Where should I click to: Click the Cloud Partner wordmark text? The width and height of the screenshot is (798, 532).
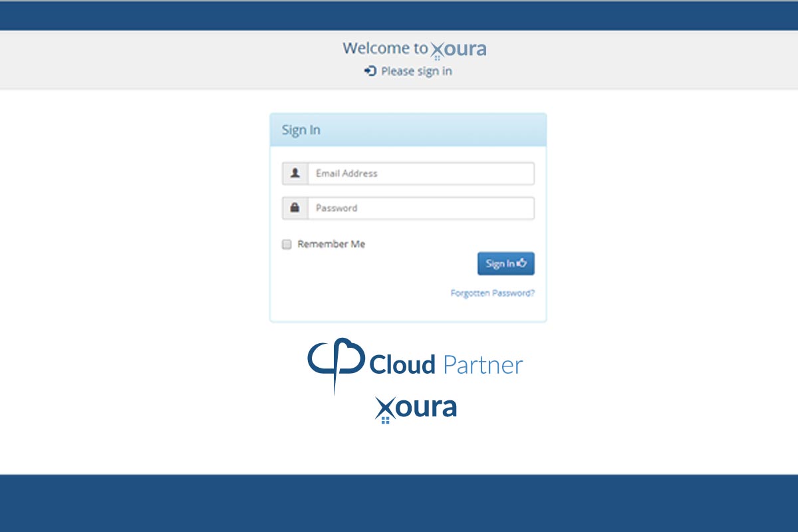click(447, 364)
